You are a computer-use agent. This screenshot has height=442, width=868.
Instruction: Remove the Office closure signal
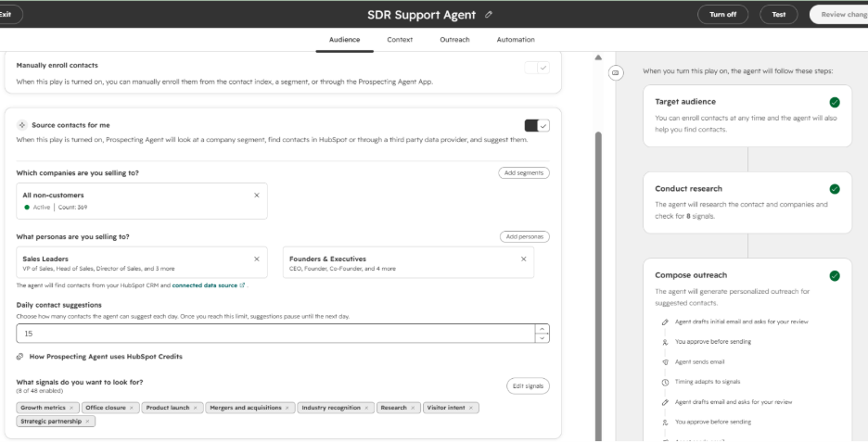[131, 408]
